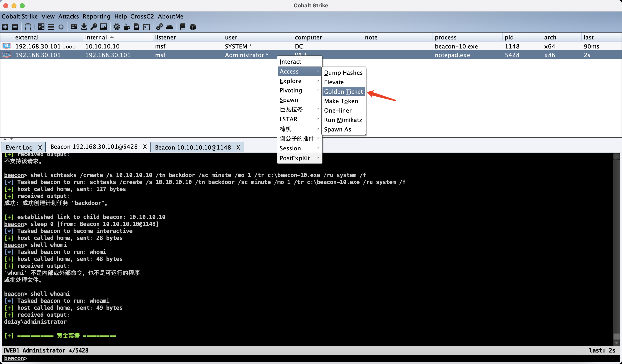Click the cloud manage web server icon

pos(169,27)
